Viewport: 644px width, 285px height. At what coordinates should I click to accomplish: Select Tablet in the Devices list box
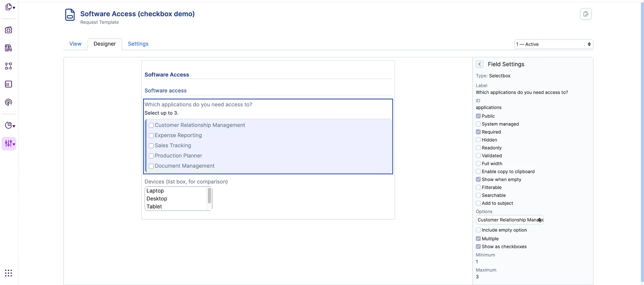[176, 207]
